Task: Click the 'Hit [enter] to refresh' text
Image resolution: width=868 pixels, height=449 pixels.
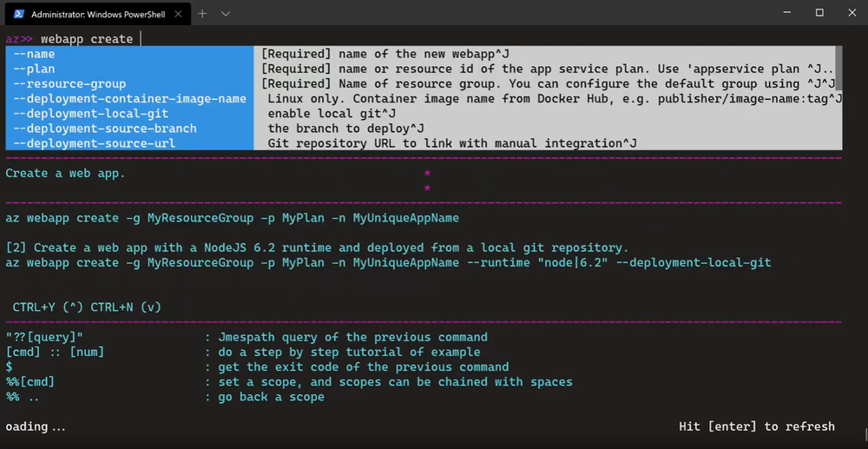Action: 756,426
